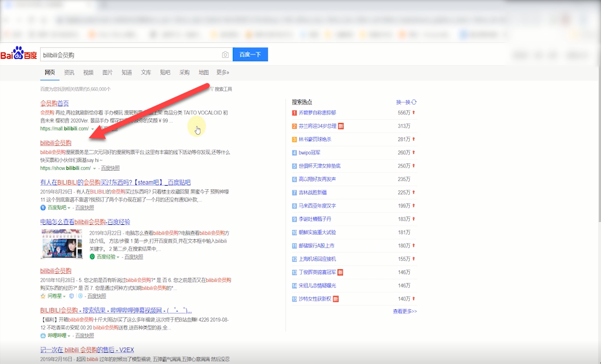
Task: Click the Baidu logo
Action: tap(19, 54)
